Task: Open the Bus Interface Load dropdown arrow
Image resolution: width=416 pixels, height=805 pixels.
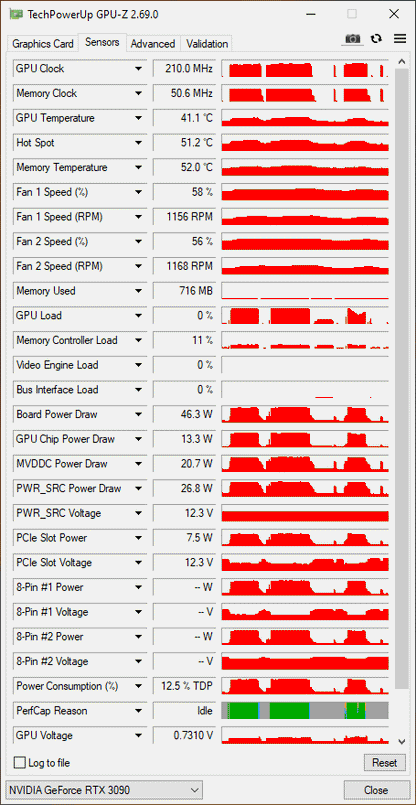Action: pos(138,390)
